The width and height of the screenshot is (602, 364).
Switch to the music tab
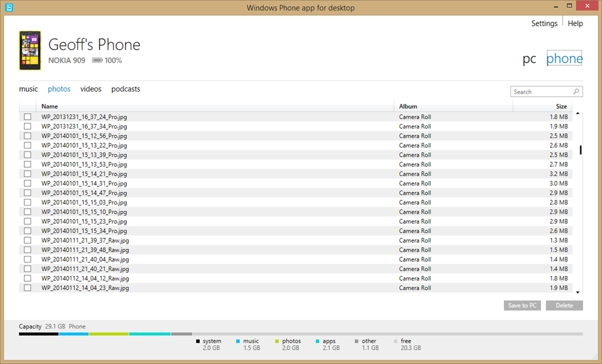28,89
